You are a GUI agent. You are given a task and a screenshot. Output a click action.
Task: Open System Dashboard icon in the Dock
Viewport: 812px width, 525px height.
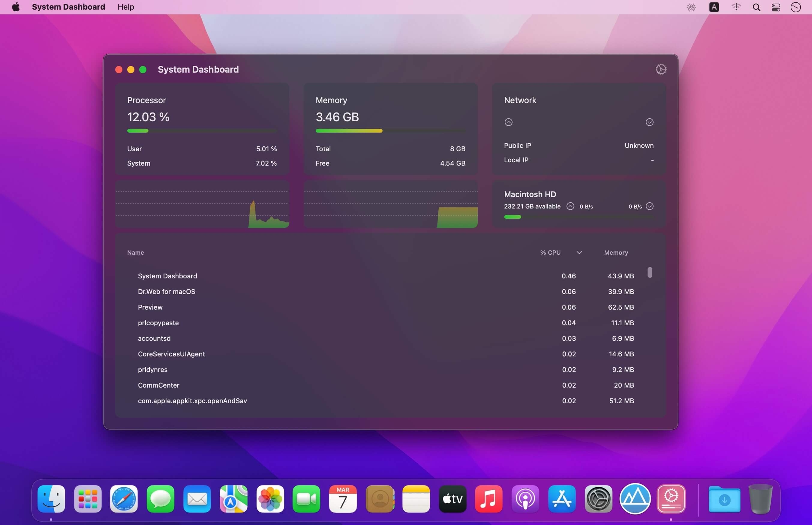tap(671, 499)
